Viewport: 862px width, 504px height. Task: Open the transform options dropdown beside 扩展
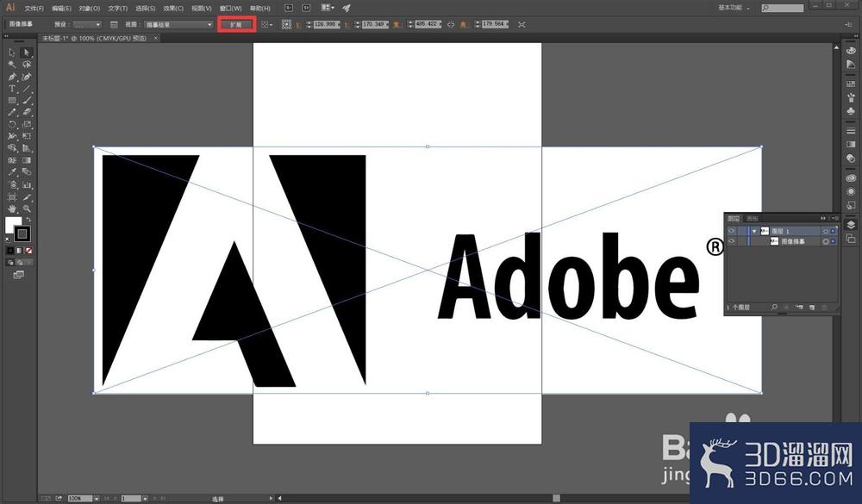pyautogui.click(x=266, y=24)
